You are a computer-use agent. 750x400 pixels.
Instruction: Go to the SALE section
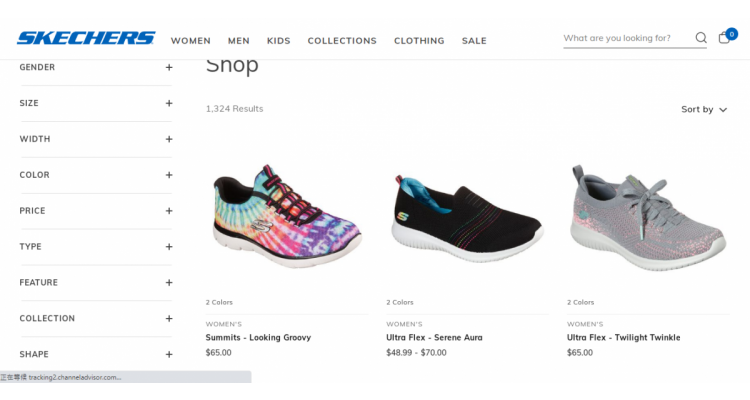pyautogui.click(x=474, y=41)
